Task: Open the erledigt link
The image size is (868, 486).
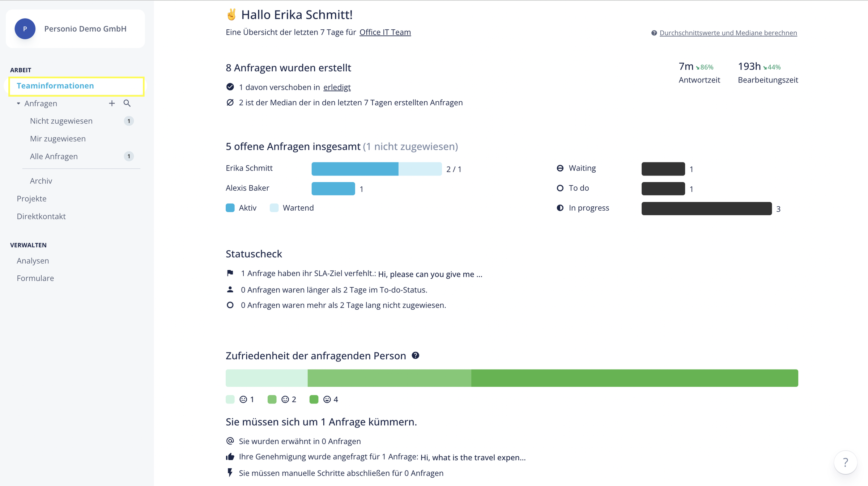Action: click(337, 87)
